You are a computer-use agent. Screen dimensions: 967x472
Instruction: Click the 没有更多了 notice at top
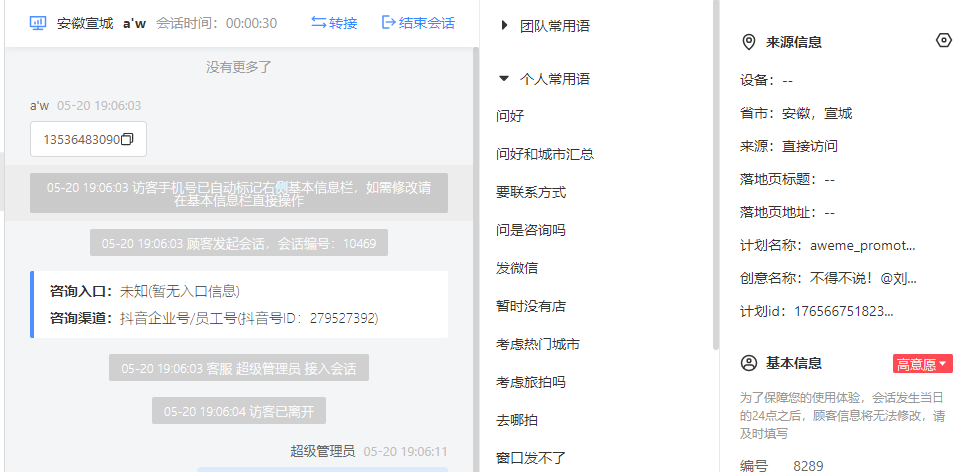[x=239, y=67]
